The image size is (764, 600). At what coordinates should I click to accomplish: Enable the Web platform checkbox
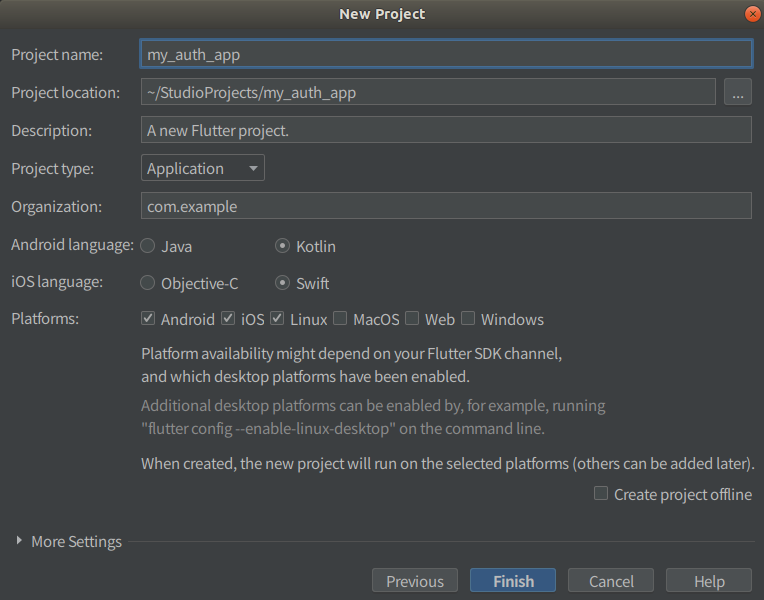412,319
